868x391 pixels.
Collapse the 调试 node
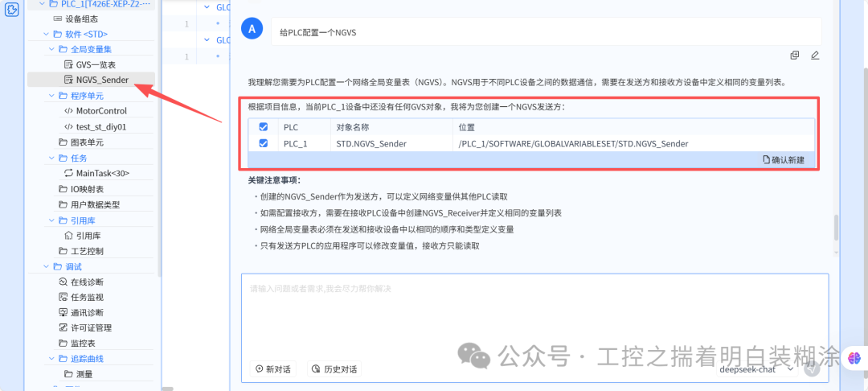[x=47, y=266]
